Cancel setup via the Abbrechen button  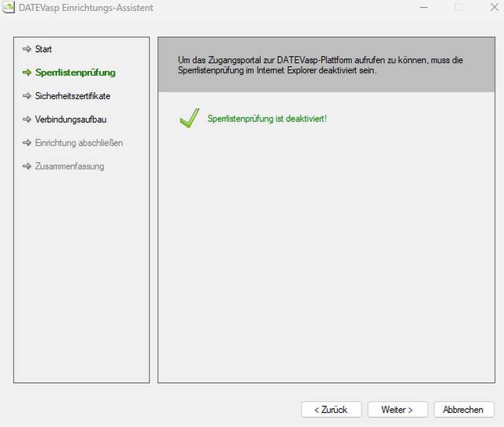point(464,410)
